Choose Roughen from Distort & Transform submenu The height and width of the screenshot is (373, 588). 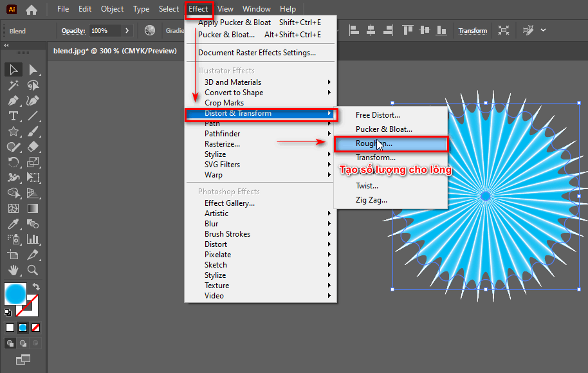374,143
